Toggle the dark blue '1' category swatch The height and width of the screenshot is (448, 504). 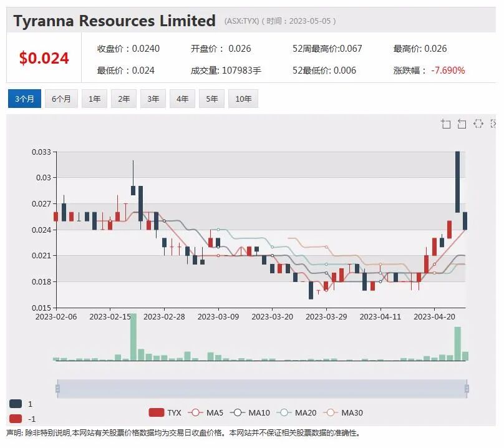click(x=16, y=404)
